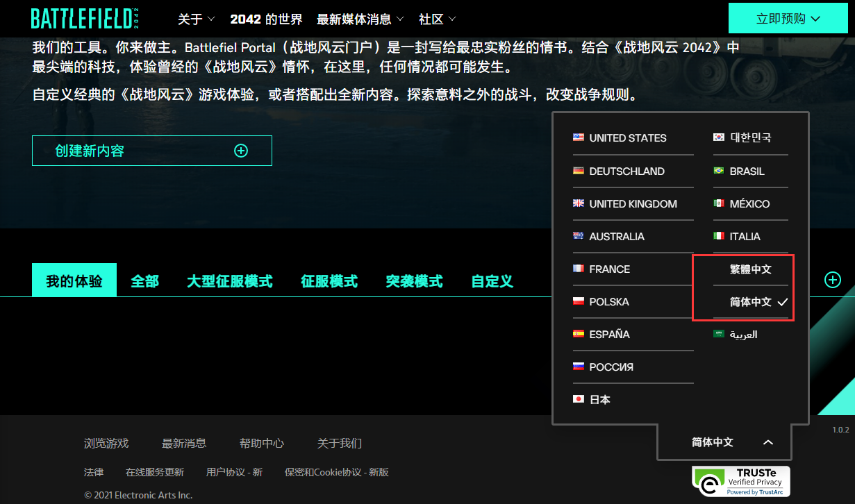The image size is (855, 504).
Task: Open the 在线服务更新 link
Action: point(155,472)
